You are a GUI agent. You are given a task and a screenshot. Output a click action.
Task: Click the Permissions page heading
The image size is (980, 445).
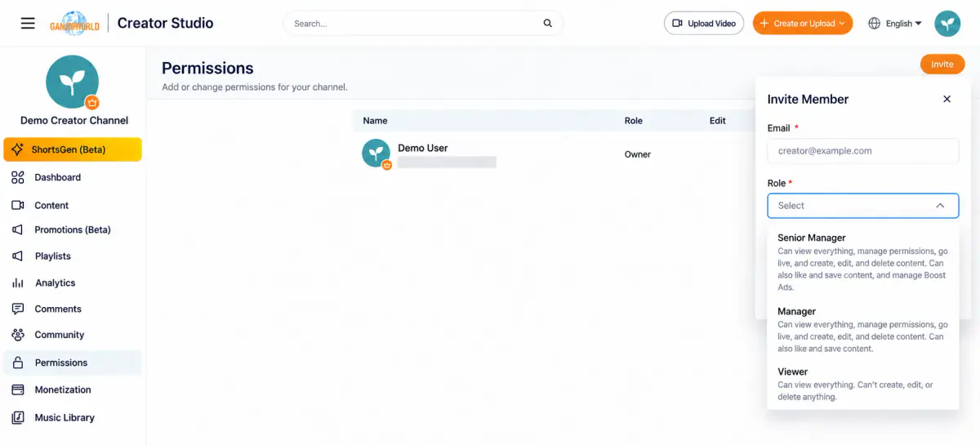coord(207,69)
